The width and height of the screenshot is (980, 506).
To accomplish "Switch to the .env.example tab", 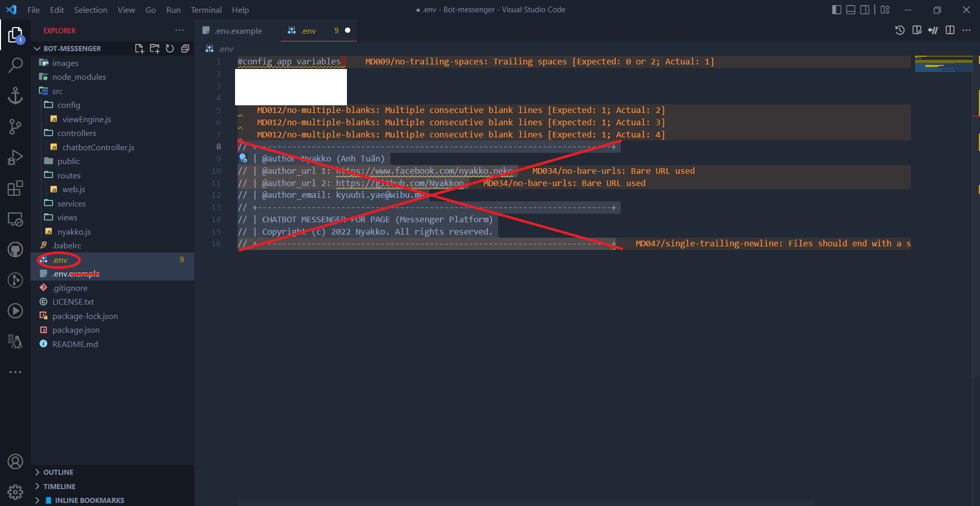I will 238,31.
